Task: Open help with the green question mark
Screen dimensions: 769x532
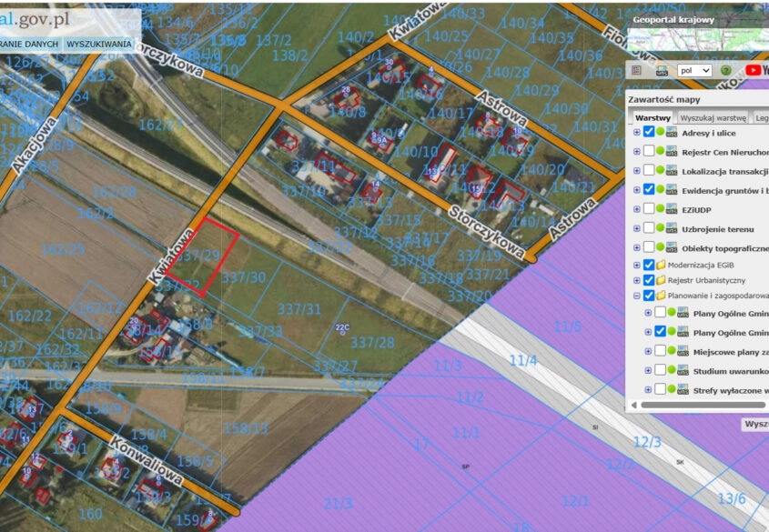Action: pos(726,71)
